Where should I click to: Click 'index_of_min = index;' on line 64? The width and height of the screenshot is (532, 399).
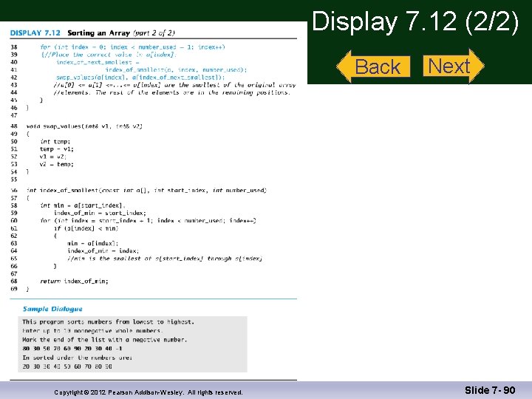(x=103, y=250)
